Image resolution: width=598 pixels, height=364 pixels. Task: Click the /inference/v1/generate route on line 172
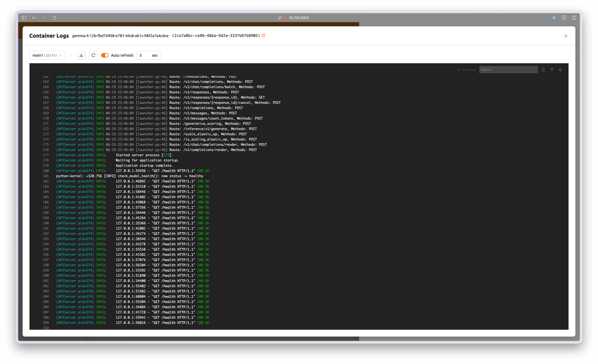coord(205,129)
